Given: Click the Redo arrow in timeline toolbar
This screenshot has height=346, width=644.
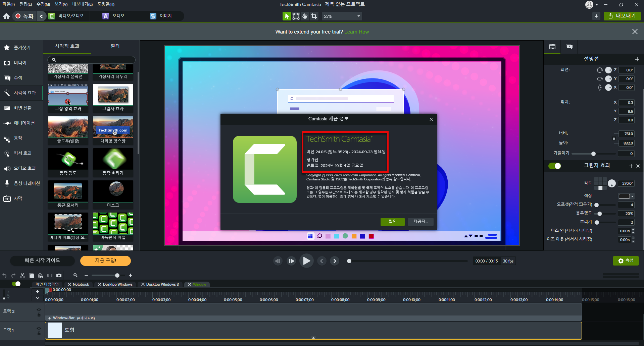Looking at the screenshot, I should point(13,275).
